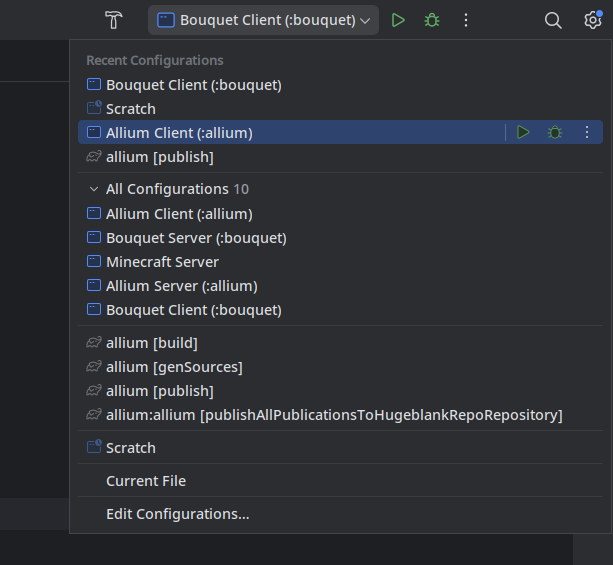Screen dimensions: 613x565
Task: Choose Bouquet Client (:bouquet) under All Configurations
Action: pos(340,310)
